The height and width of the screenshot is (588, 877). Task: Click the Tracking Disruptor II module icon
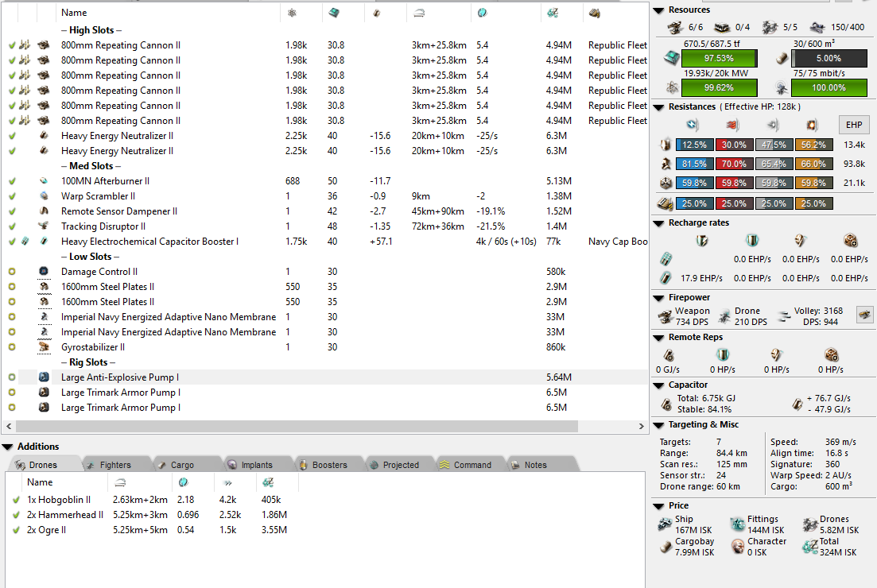pos(43,226)
